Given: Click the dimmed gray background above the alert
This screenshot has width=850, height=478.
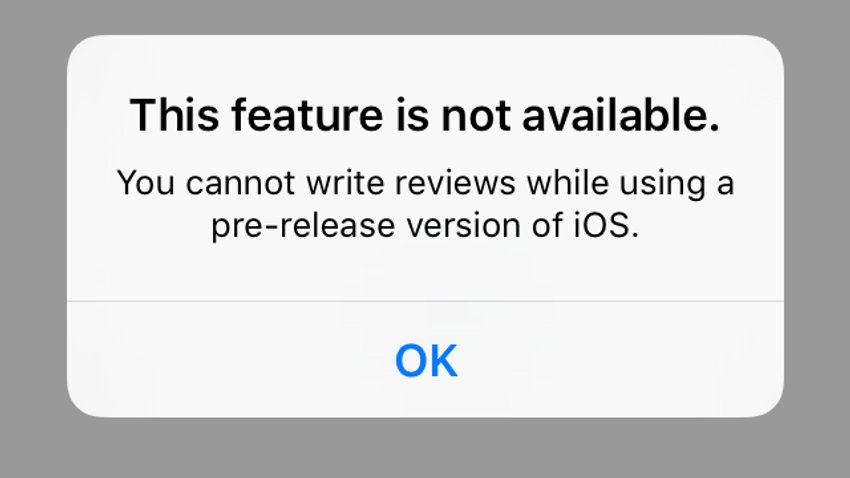Looking at the screenshot, I should tap(425, 16).
